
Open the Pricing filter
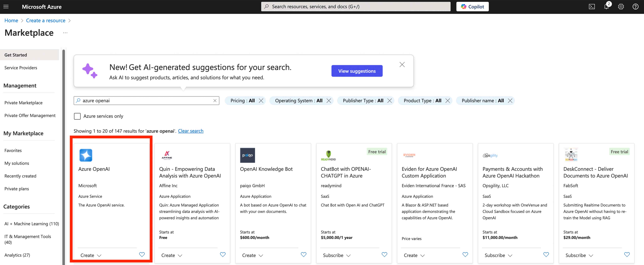[242, 101]
